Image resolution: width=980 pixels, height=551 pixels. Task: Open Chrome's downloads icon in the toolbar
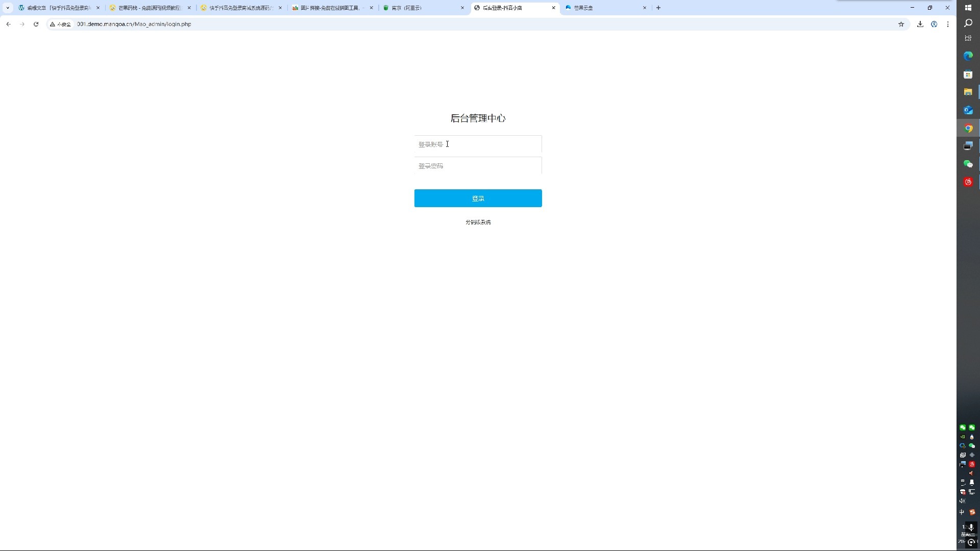click(920, 24)
